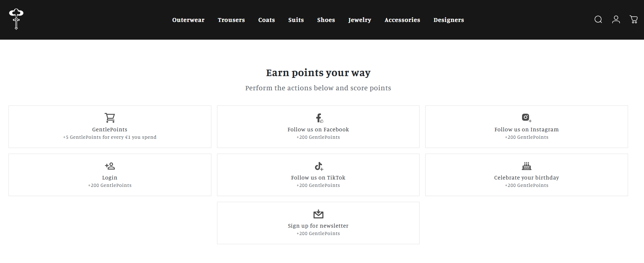This screenshot has height=263, width=644.
Task: Click the GentlePoints cart icon
Action: (110, 118)
